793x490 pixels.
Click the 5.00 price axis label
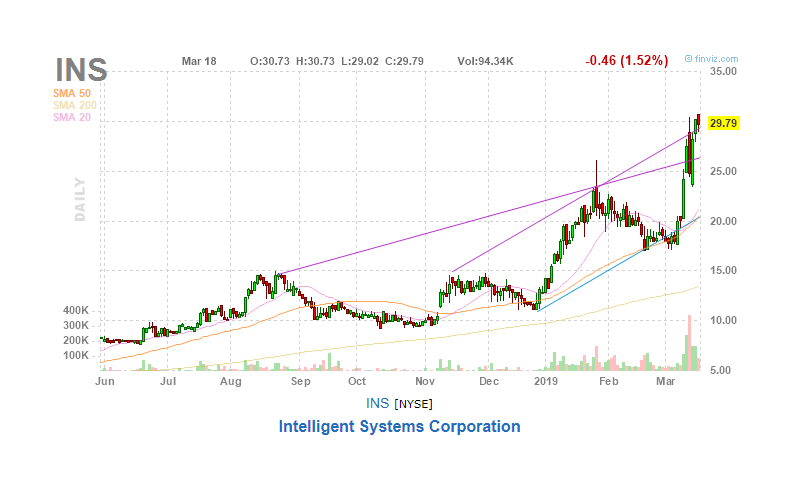click(x=723, y=370)
